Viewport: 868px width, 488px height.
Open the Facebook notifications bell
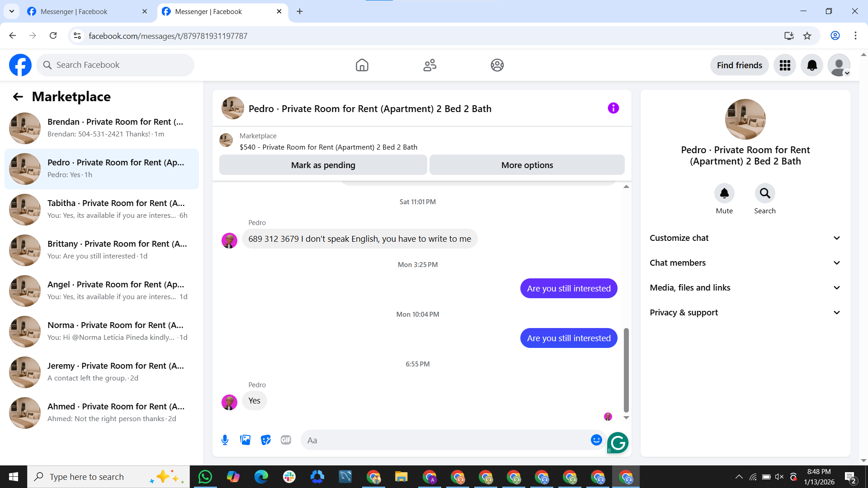812,65
